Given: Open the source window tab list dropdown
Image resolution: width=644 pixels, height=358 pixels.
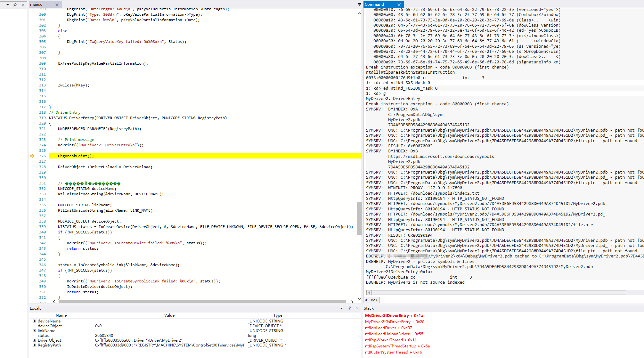Looking at the screenshot, I should click(359, 4).
